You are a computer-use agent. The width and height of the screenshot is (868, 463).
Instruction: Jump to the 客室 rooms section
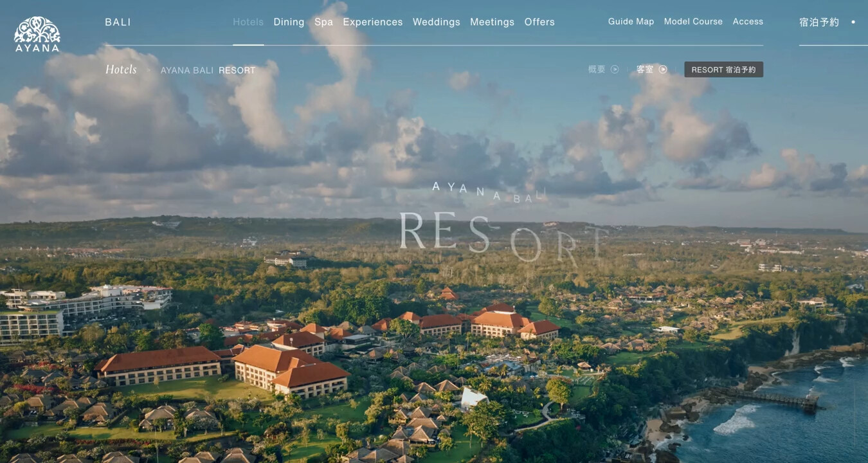[x=644, y=69]
